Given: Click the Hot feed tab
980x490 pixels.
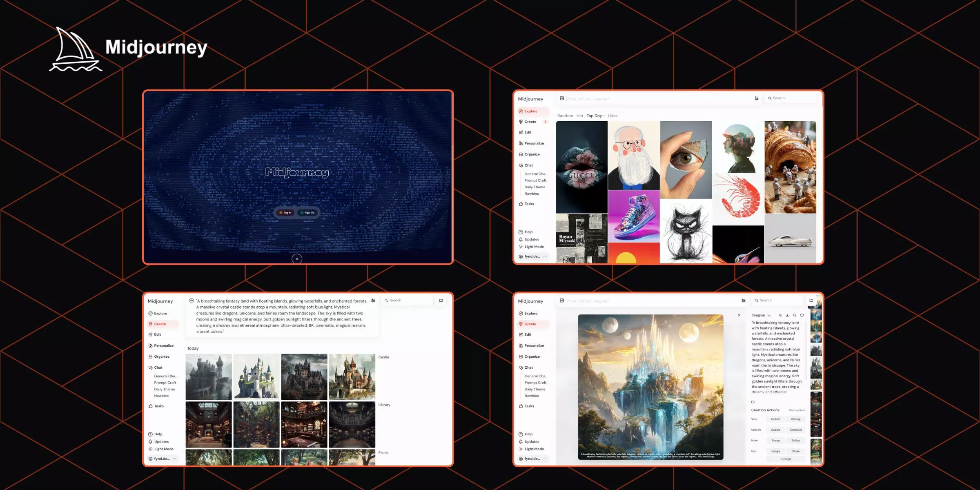Looking at the screenshot, I should pyautogui.click(x=579, y=116).
